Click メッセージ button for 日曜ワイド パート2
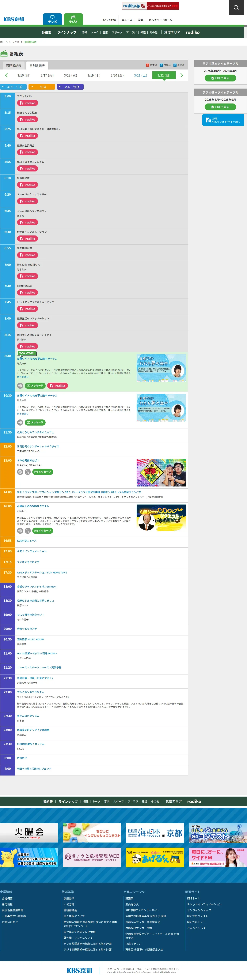This screenshot has height=980, width=247. tap(35, 422)
